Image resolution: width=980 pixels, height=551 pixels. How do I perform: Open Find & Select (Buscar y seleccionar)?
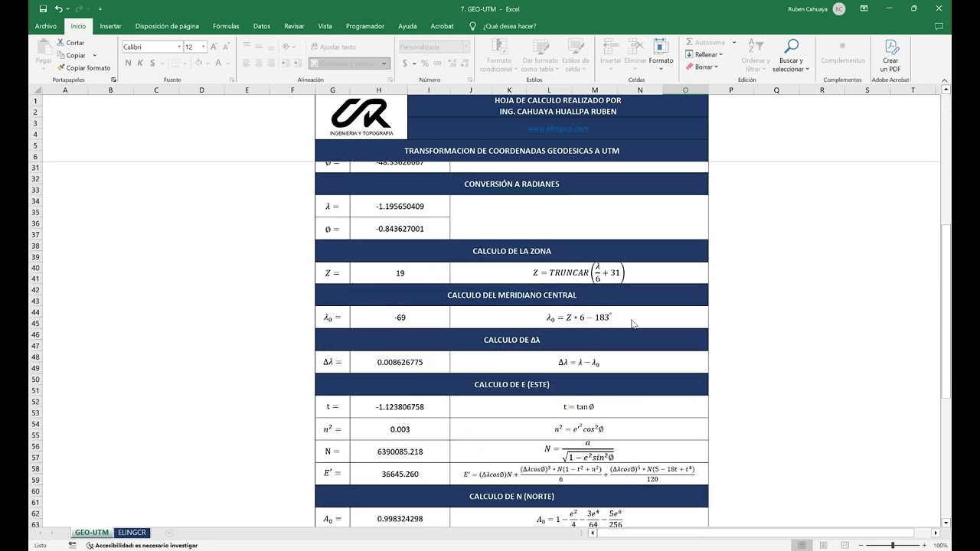pos(791,55)
